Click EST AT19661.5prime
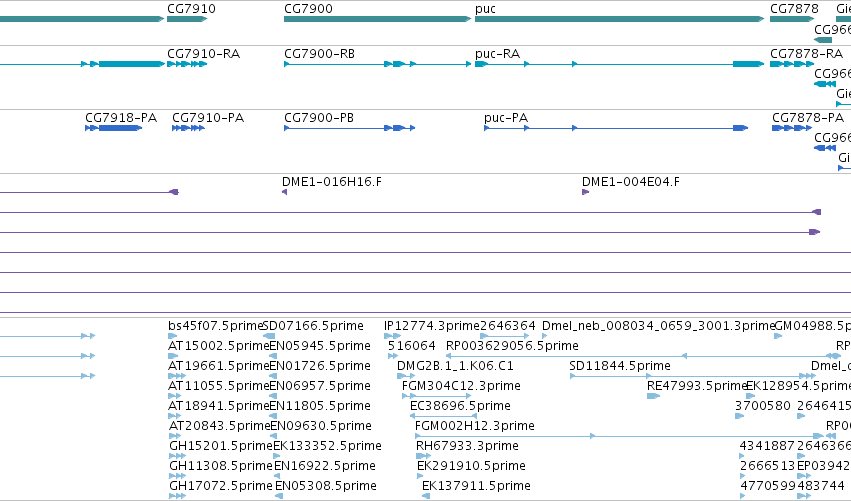Image resolution: width=851 pixels, height=501 pixels. (x=219, y=366)
